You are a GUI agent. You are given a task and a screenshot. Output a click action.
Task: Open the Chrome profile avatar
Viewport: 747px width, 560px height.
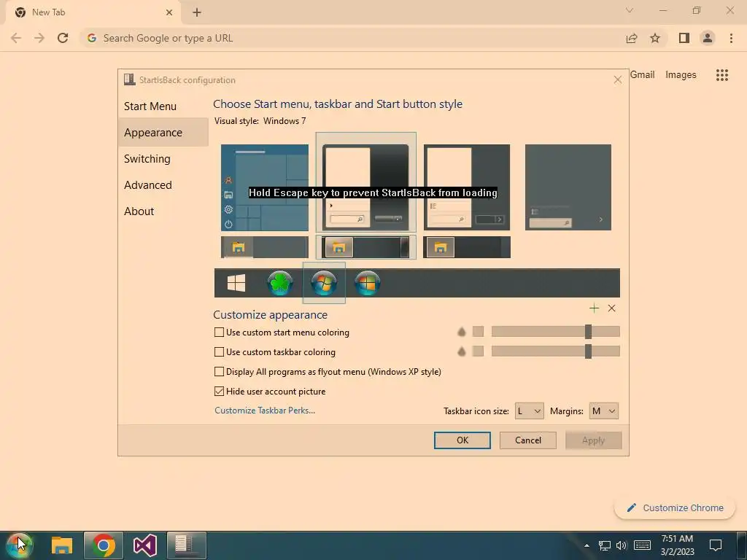[x=708, y=38]
